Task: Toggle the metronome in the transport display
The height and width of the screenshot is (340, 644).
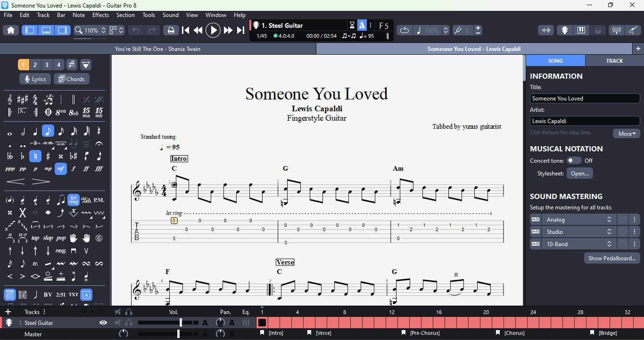Action: (362, 25)
